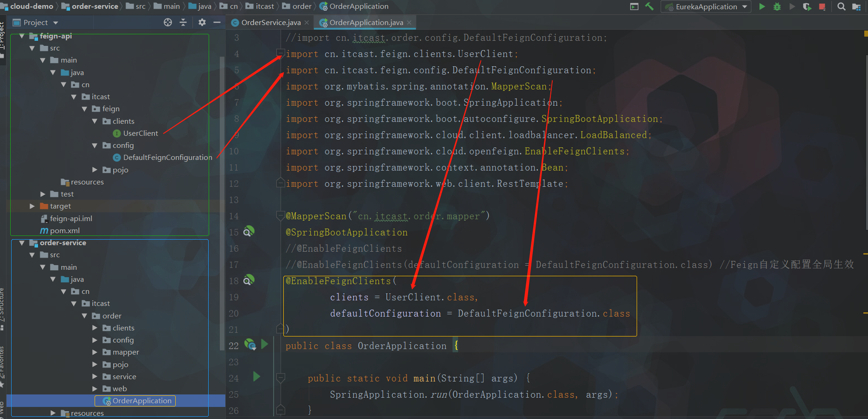Close the OrderService.java tab

[307, 22]
